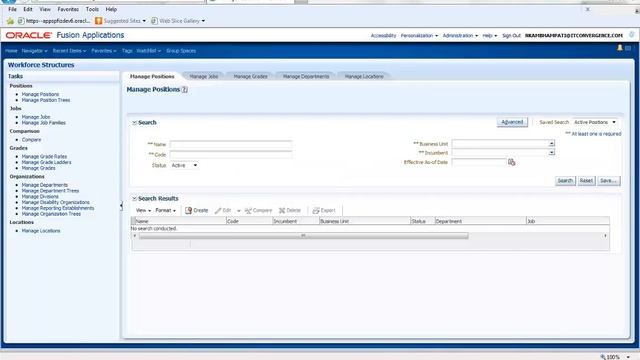The height and width of the screenshot is (360, 640).
Task: Open the Watchlist menu
Action: coord(149,51)
